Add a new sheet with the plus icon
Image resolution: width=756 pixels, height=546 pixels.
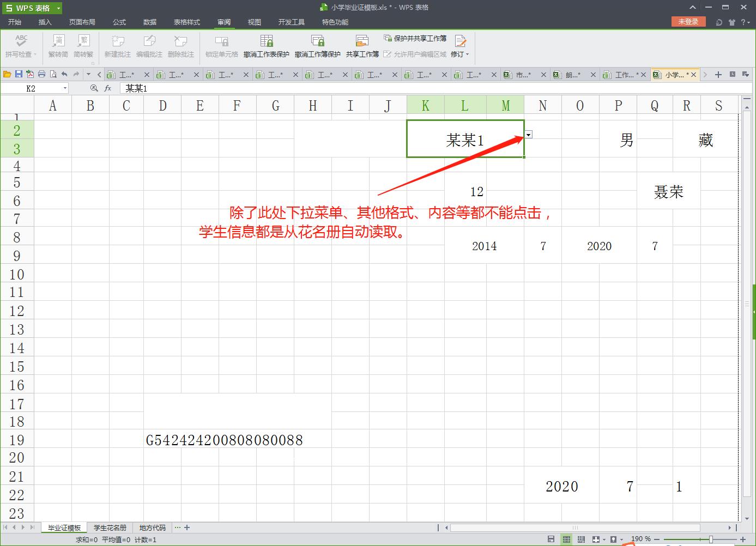pos(187,527)
